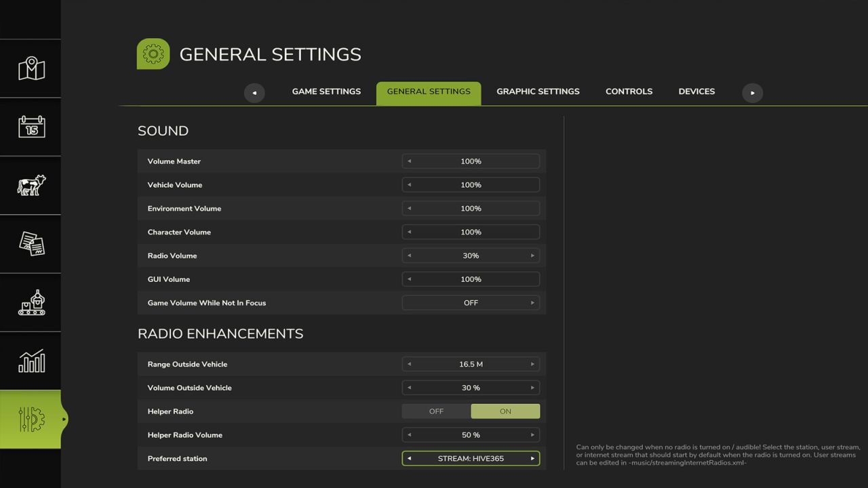Switch to the Graphic Settings tab
The image size is (868, 488).
coord(538,91)
